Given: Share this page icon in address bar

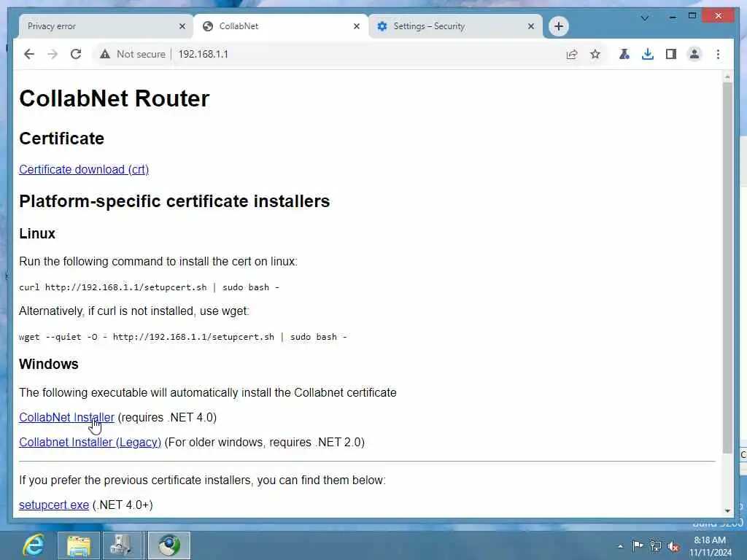Looking at the screenshot, I should pyautogui.click(x=572, y=54).
